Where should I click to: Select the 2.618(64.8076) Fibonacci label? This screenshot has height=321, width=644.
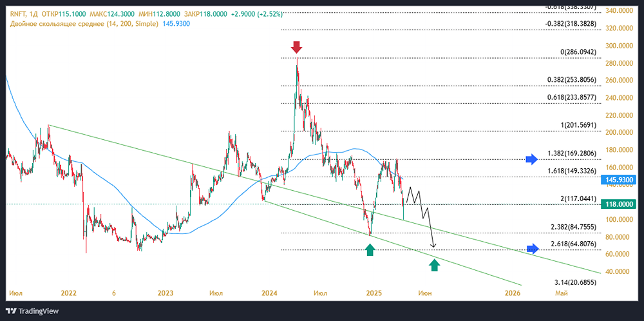pos(574,244)
